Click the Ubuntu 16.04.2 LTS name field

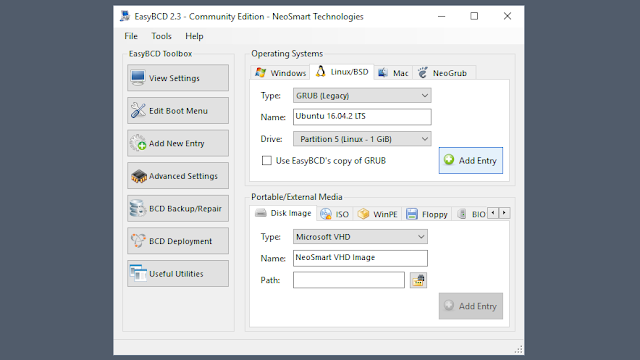[362, 117]
